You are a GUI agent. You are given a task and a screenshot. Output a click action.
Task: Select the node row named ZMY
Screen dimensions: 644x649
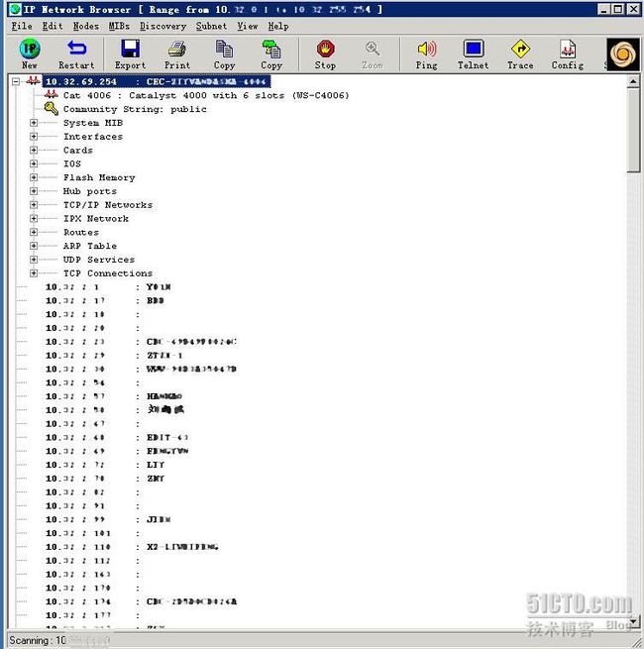tap(105, 478)
